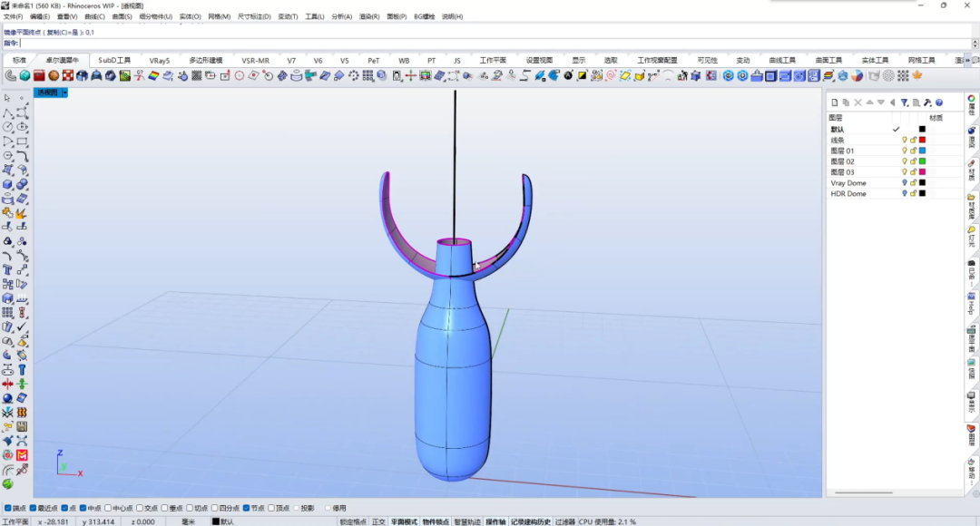Click the green Rhino icon at the sidebar bottom
The image size is (980, 526).
pos(7,484)
